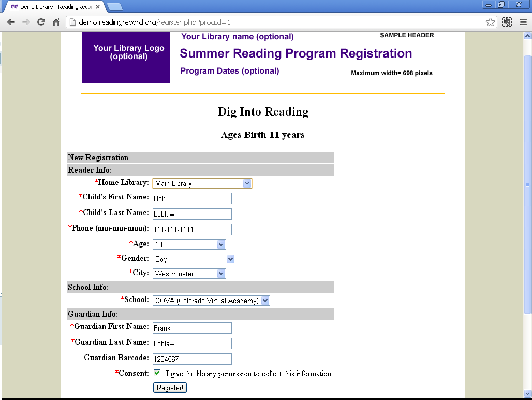Click the 'Your Library name (optional)' text
The height and width of the screenshot is (400, 532).
(238, 37)
